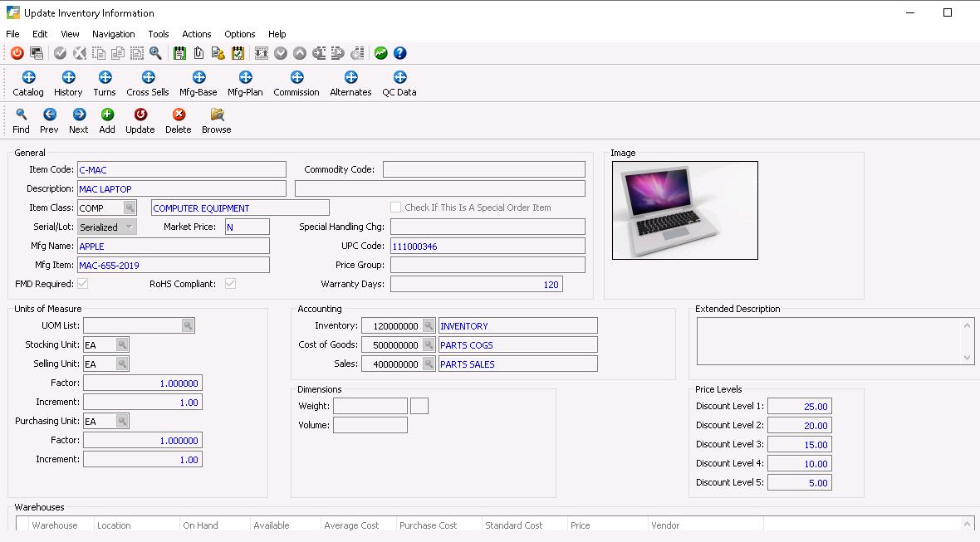This screenshot has width=980, height=542.
Task: Advance to the Next record
Action: [79, 115]
